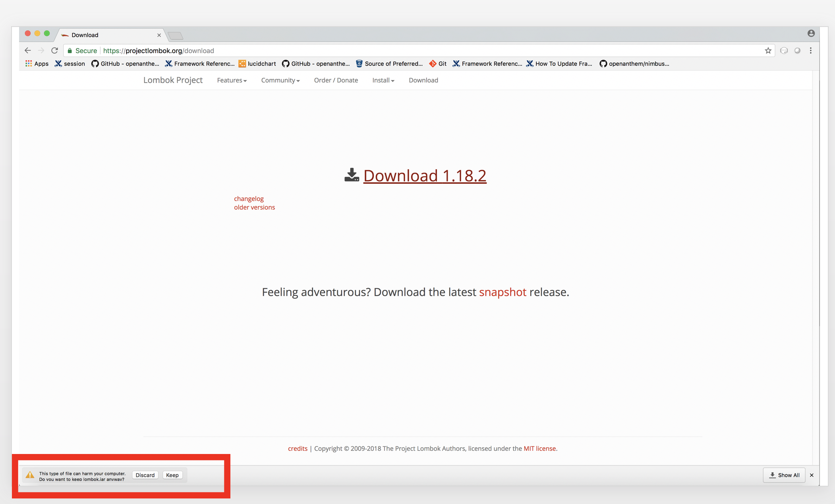Open Chrome three-dot menu
The width and height of the screenshot is (835, 504).
[810, 50]
